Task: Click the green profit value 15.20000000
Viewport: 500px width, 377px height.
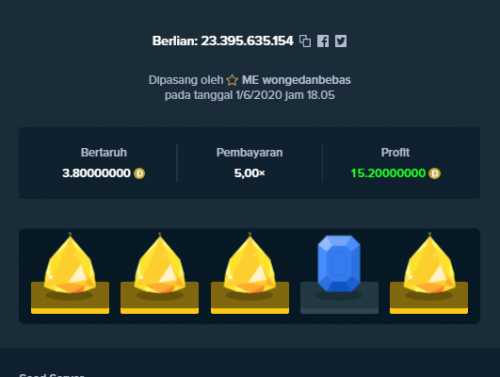Action: (388, 173)
